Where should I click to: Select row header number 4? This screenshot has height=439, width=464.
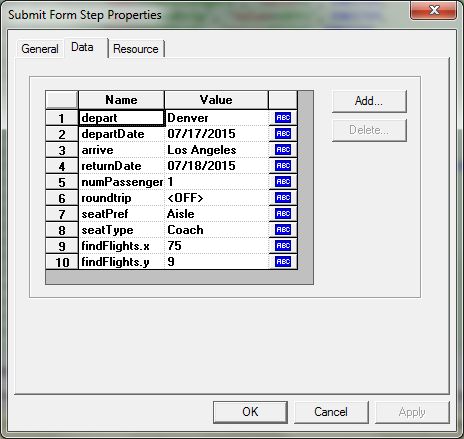coord(62,166)
